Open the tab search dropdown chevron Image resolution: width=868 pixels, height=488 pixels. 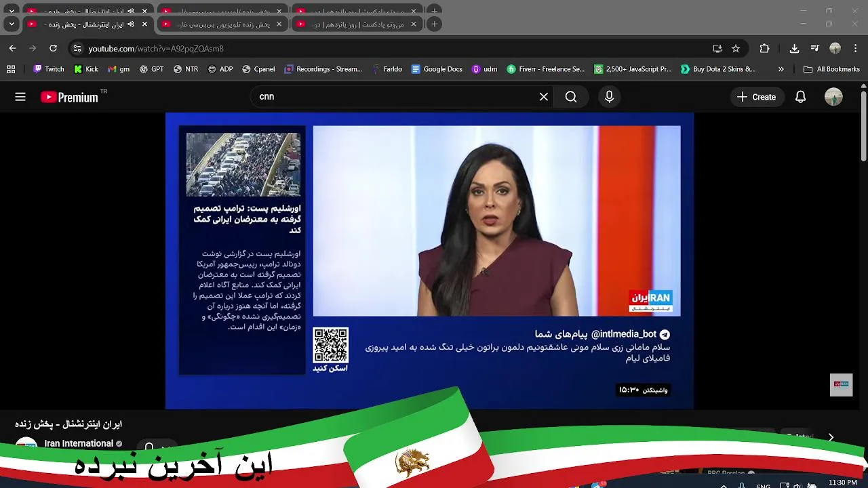click(12, 24)
